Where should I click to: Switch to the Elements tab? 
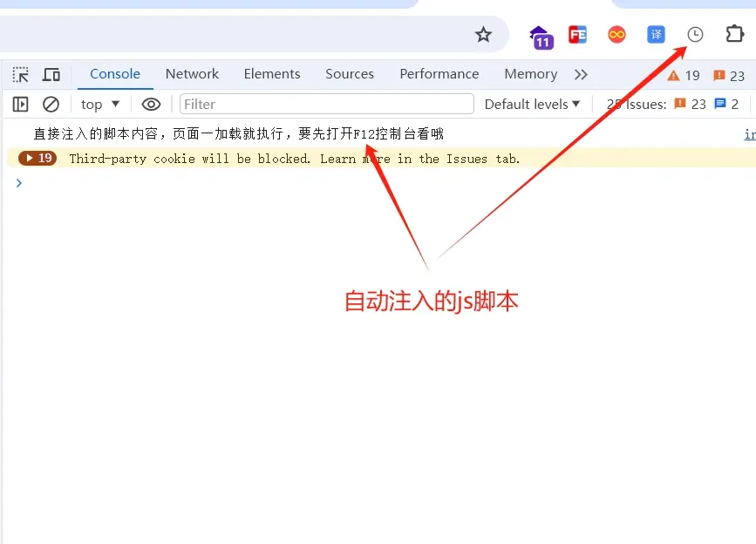[x=272, y=74]
